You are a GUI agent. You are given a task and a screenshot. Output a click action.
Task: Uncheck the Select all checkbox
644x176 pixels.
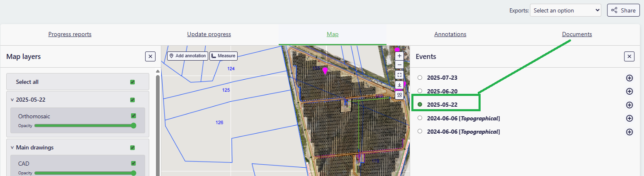click(x=132, y=82)
